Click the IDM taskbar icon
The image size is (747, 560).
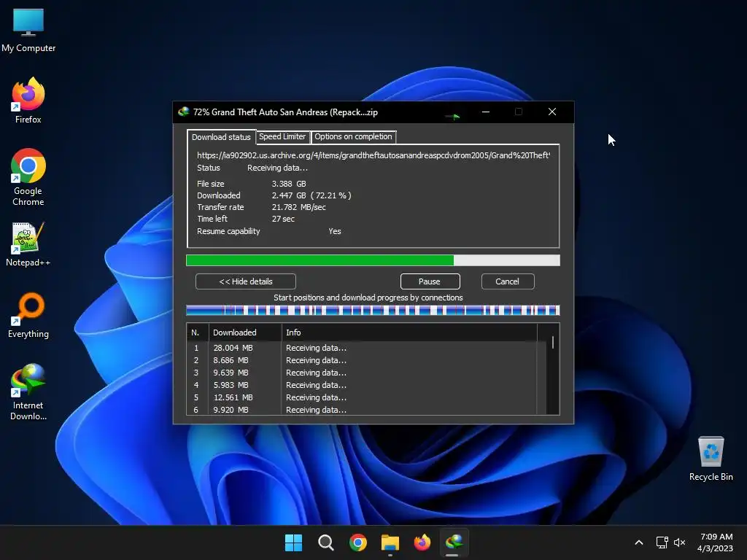tap(454, 542)
